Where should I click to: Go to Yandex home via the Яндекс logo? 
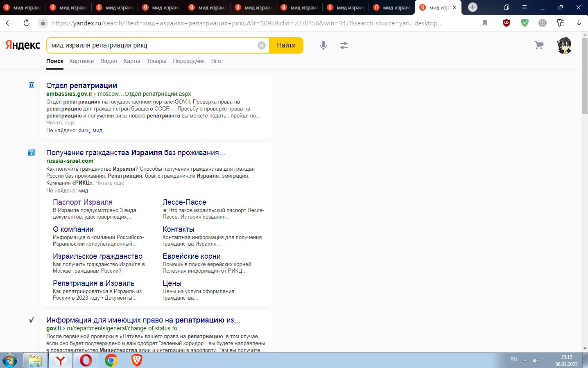(x=23, y=45)
